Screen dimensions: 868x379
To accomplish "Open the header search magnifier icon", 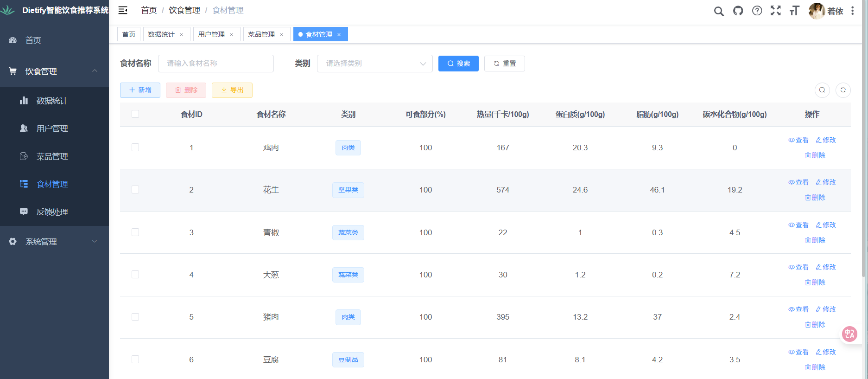I will coord(718,11).
